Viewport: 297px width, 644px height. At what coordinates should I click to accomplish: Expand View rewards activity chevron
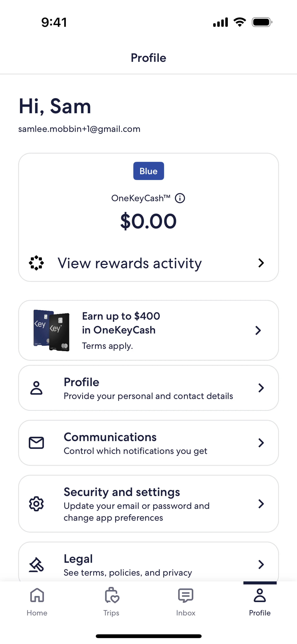[x=261, y=263]
